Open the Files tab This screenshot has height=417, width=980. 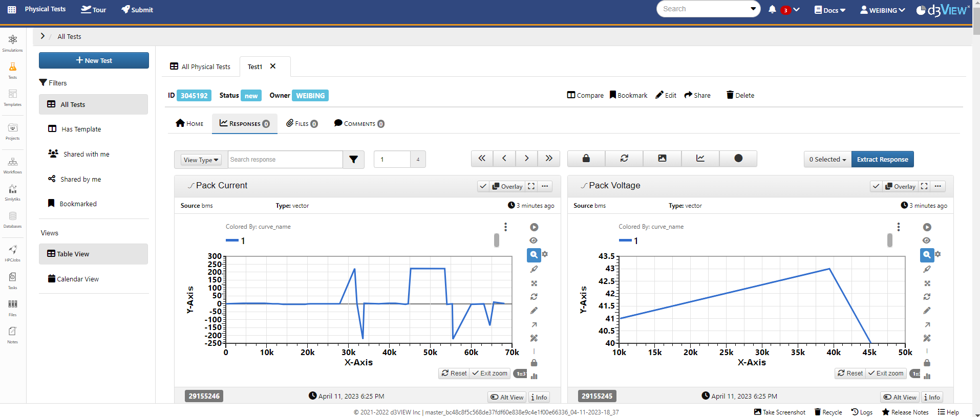pos(302,123)
